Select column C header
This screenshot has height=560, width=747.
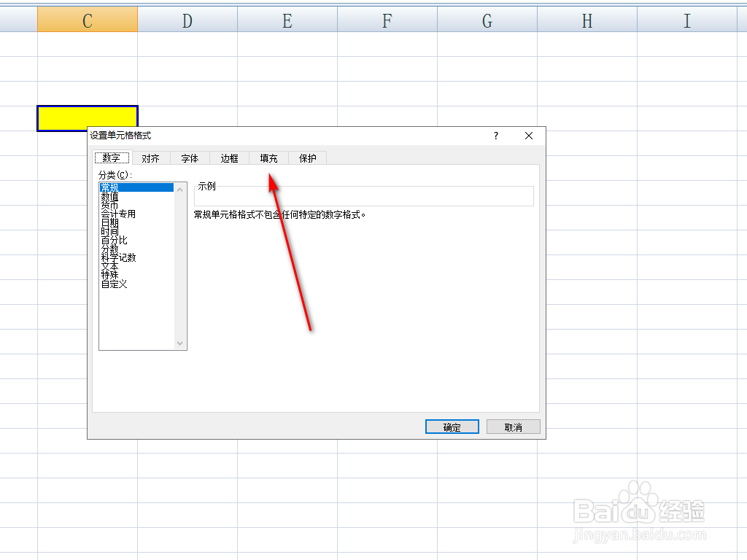pos(88,20)
